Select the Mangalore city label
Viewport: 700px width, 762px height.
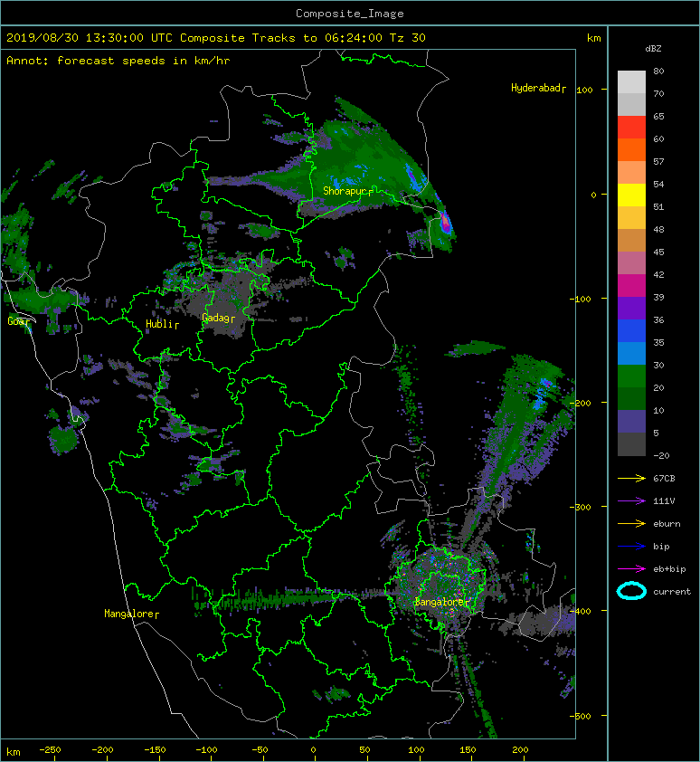(128, 614)
